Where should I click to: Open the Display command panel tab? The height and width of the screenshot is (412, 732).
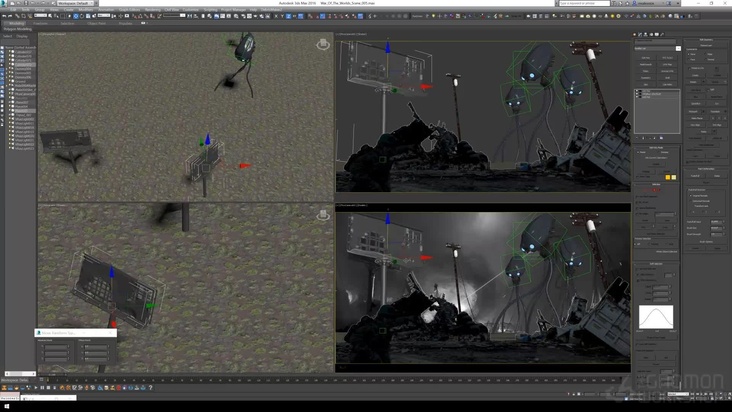(657, 34)
